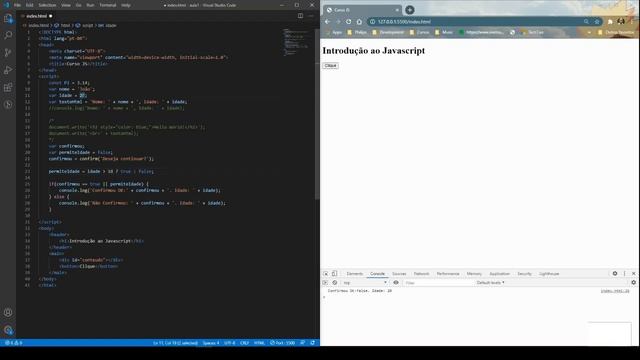This screenshot has width=640, height=360.
Task: Open the Selection menu in VS Code
Action: click(47, 5)
